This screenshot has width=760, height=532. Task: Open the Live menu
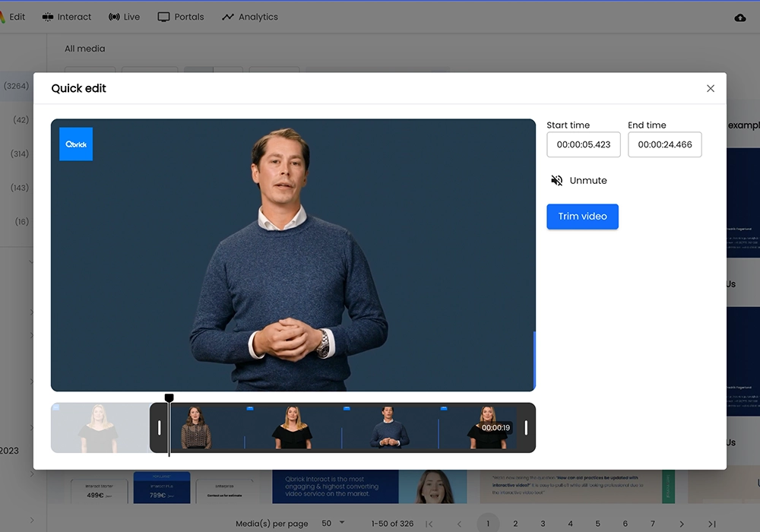point(125,17)
